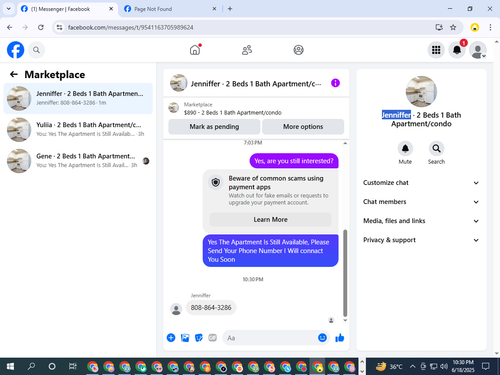The width and height of the screenshot is (500, 375).
Task: Go back using the Marketplace back arrow
Action: click(14, 74)
